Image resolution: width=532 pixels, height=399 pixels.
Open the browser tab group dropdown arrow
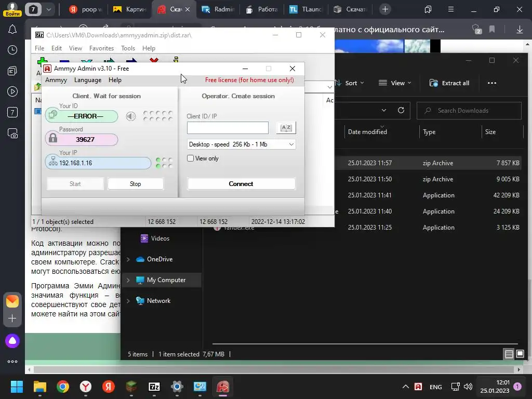click(48, 9)
